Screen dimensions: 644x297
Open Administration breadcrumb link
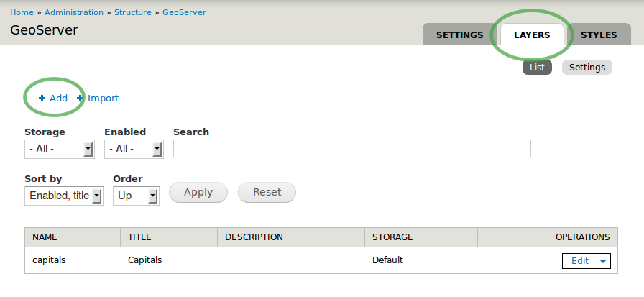74,12
